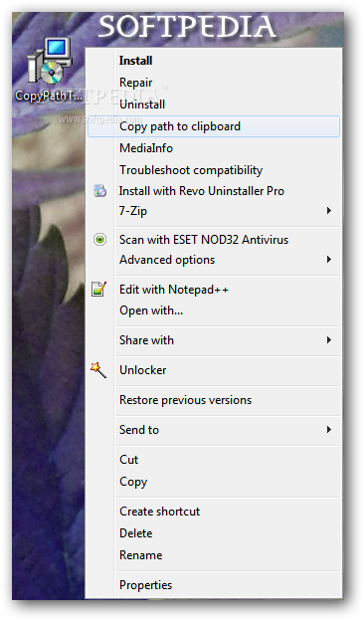Choose Edit with Notepad++
Image resolution: width=364 pixels, height=620 pixels.
[x=214, y=290]
